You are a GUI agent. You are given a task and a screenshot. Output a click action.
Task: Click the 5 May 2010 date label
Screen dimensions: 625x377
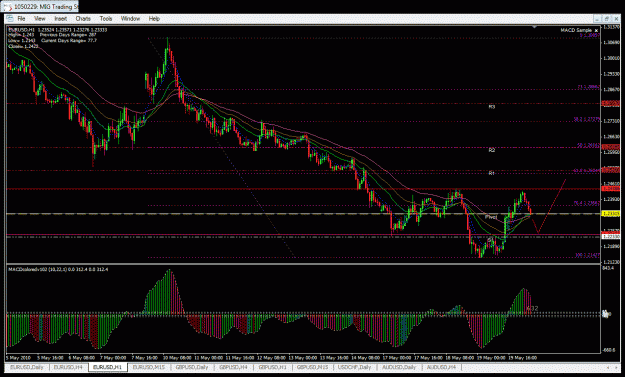click(18, 358)
